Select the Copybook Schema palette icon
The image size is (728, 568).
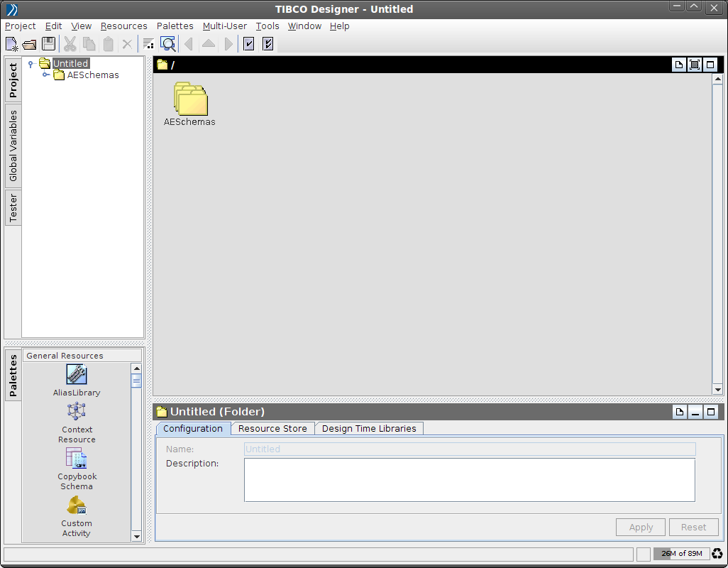pos(77,458)
